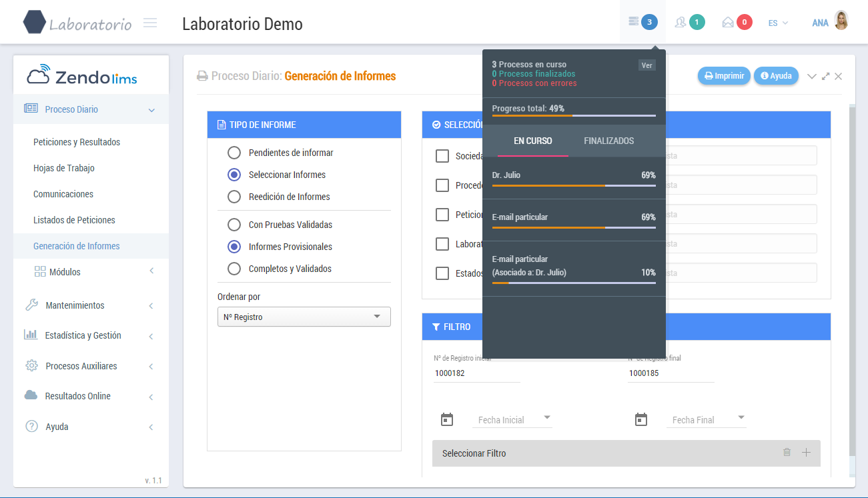Click the Ayuda button in panel header

(776, 76)
